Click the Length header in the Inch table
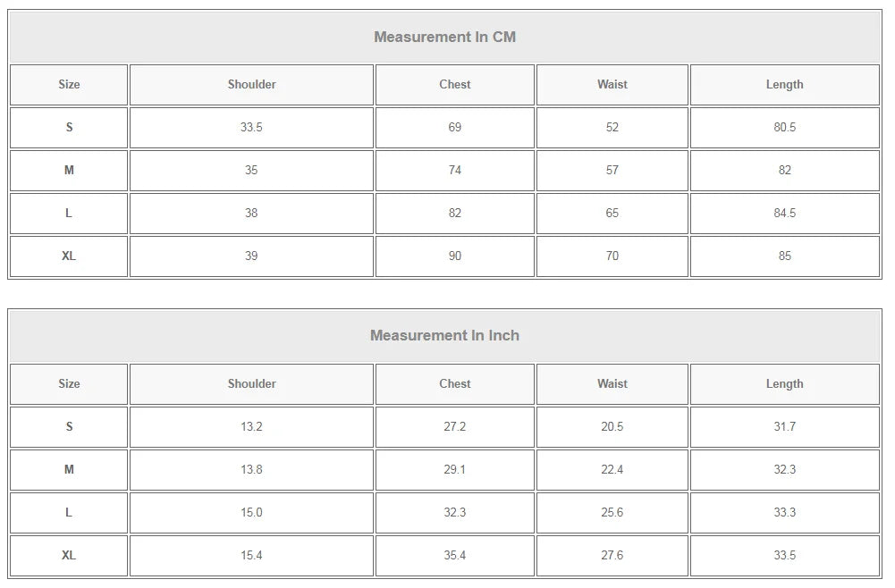The width and height of the screenshot is (895, 588). point(784,384)
